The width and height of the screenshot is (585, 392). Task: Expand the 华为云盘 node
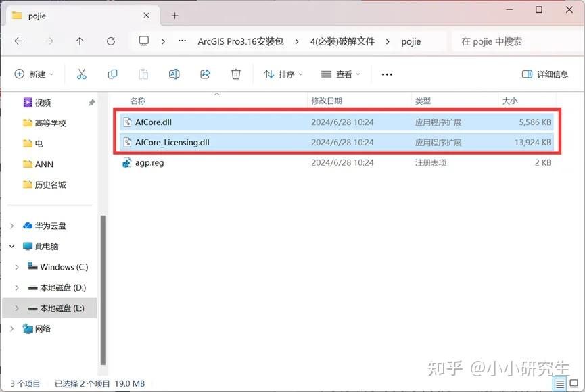pyautogui.click(x=12, y=226)
